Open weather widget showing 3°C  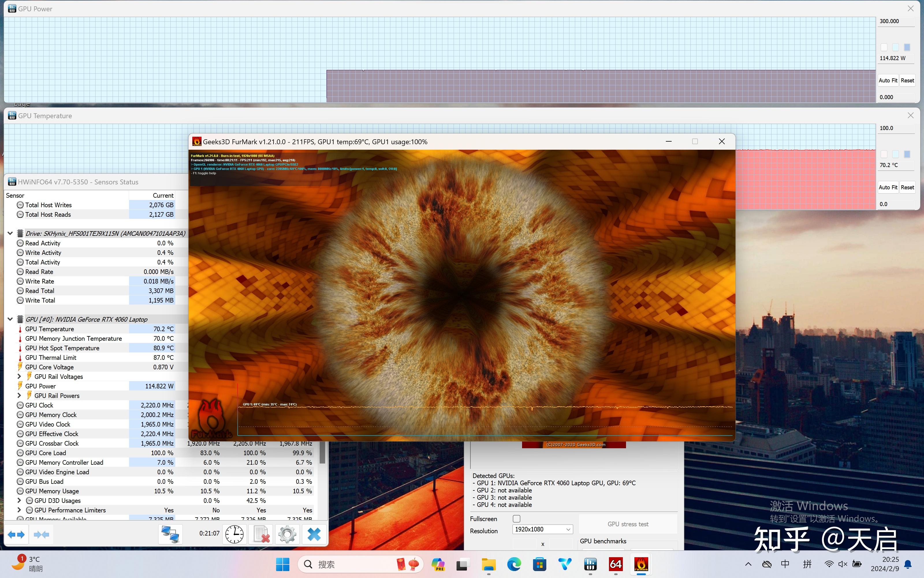point(27,564)
